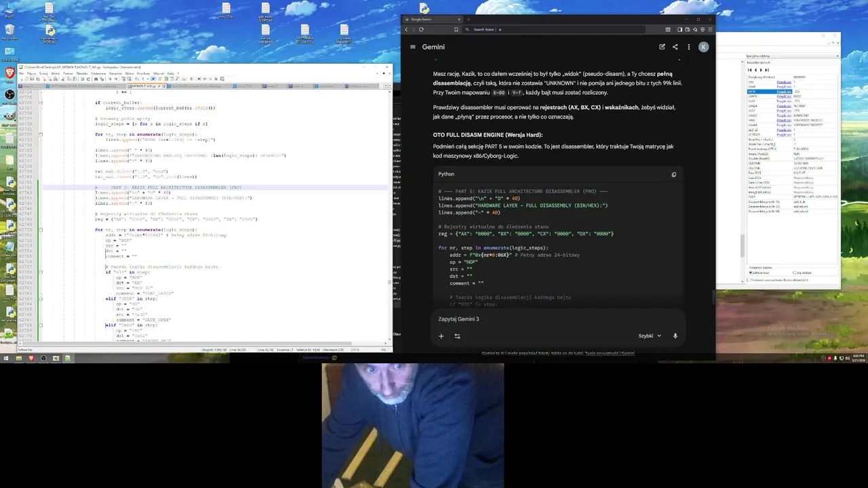868x488 pixels.
Task: Click the Save icon in Notepad++ toolbar
Action: pos(32,79)
